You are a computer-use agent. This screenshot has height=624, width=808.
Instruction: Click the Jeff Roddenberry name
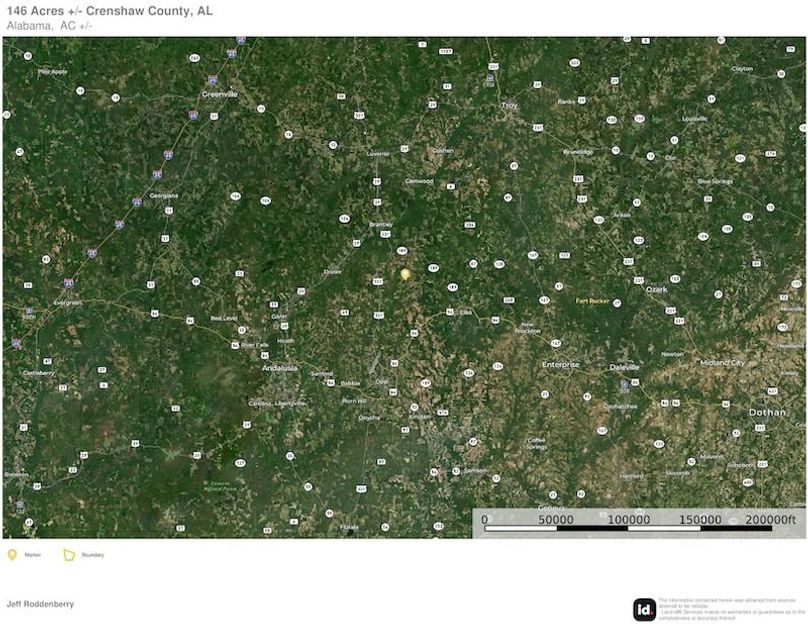[x=40, y=604]
